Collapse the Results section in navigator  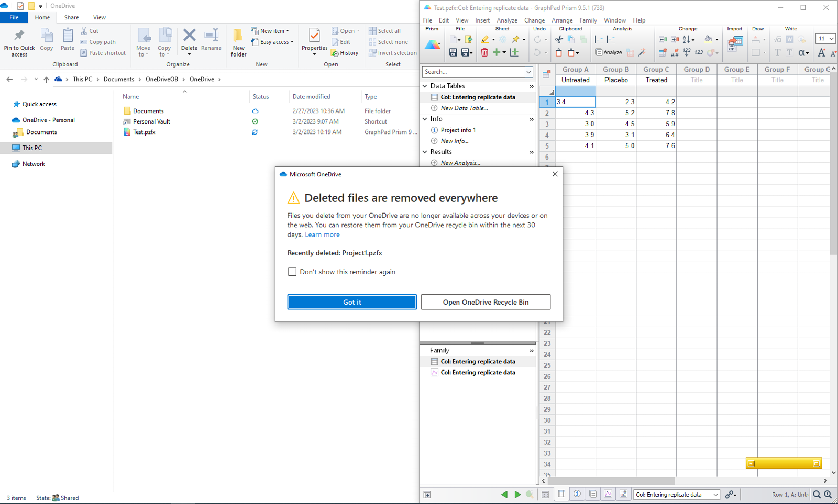coord(425,152)
